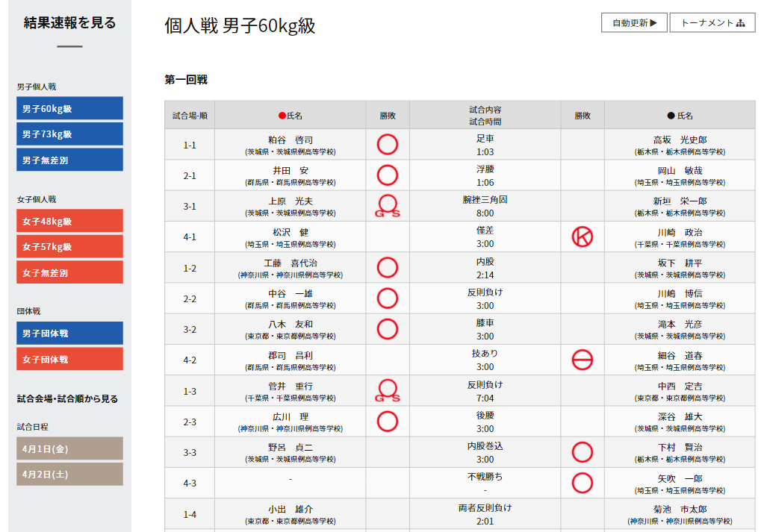Open 男子無差別 results
The width and height of the screenshot is (764, 532).
[x=69, y=160]
